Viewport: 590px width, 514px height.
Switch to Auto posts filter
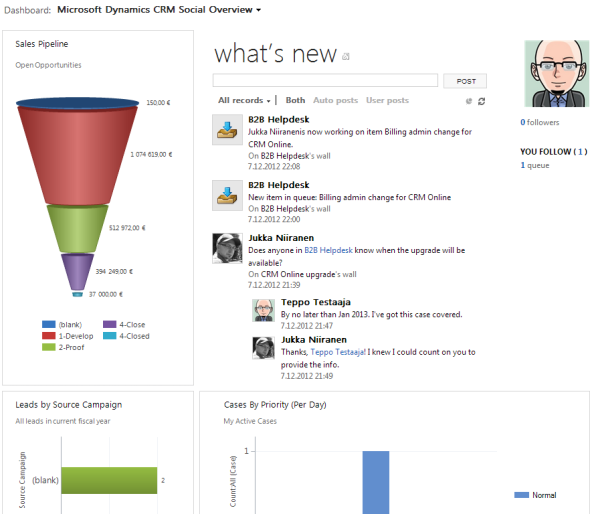pyautogui.click(x=335, y=100)
